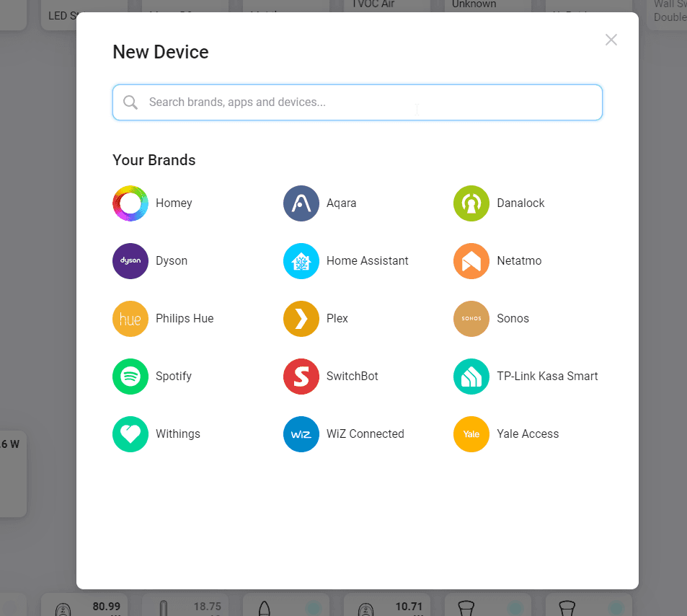
Task: Open the TP-Link Kasa Smart icon
Action: [x=471, y=377]
